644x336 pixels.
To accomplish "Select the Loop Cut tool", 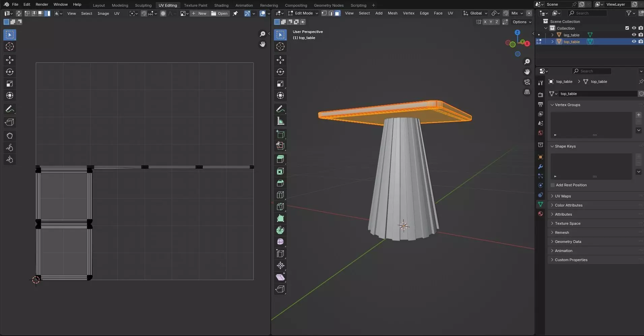I will (x=280, y=195).
